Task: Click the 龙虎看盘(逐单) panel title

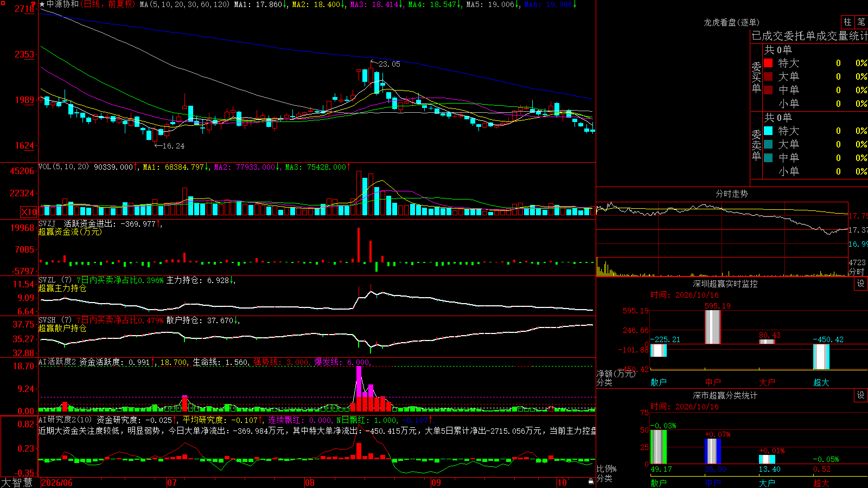Action: 731,22
